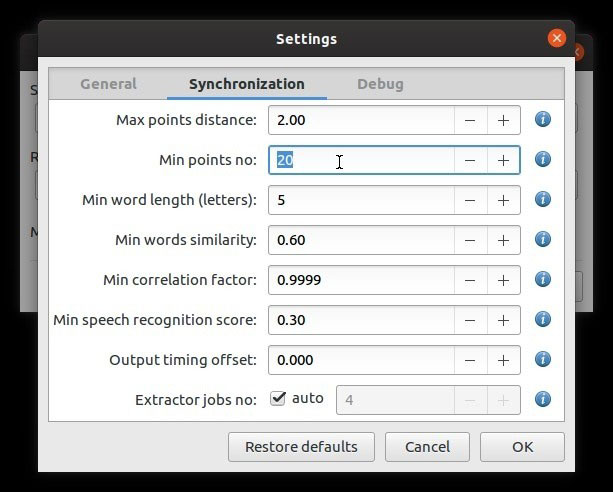Increase Max points distance with plus button
This screenshot has height=492, width=613.
[x=504, y=120]
